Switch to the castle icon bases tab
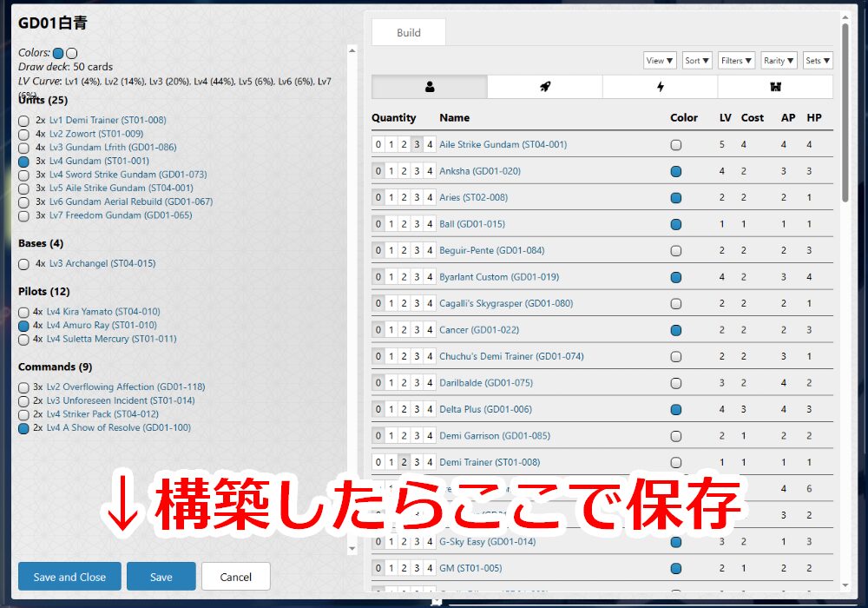This screenshot has width=868, height=608. (x=775, y=87)
